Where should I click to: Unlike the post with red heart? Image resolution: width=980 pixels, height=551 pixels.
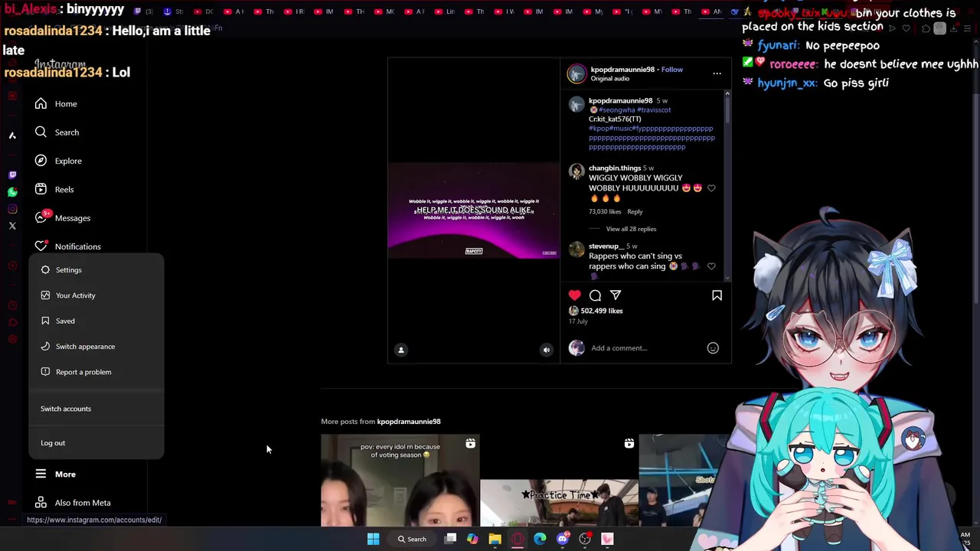point(574,295)
